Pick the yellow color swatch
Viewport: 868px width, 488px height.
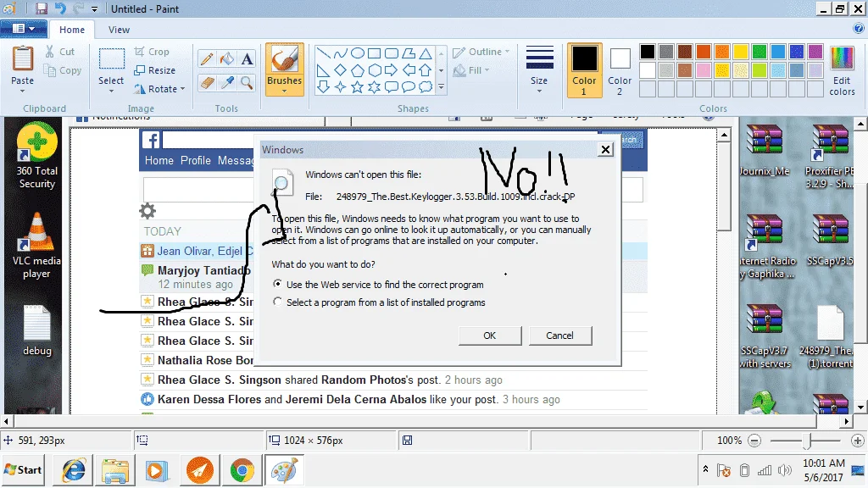coord(741,52)
